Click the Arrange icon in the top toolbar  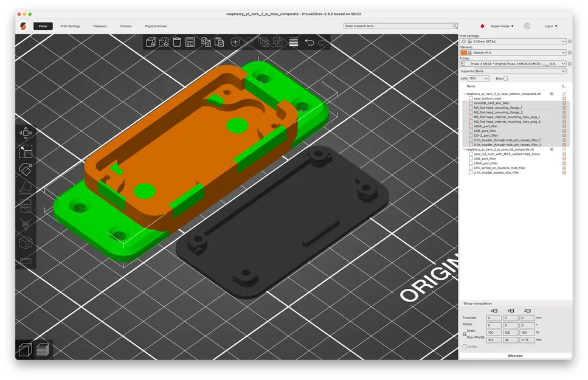[x=189, y=42]
